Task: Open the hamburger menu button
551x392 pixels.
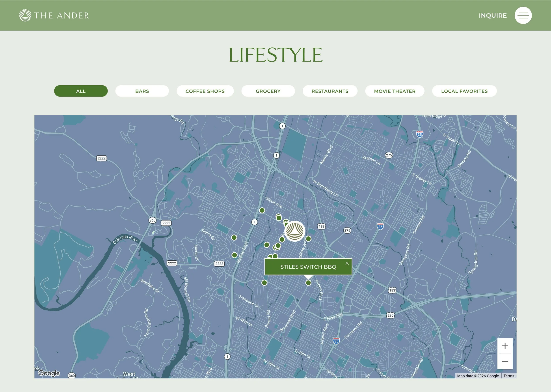Action: click(523, 15)
